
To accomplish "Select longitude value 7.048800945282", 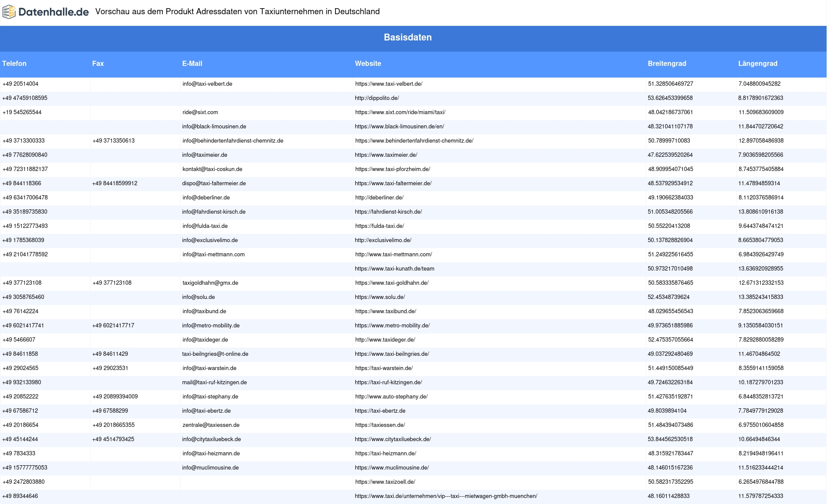I will [x=759, y=84].
